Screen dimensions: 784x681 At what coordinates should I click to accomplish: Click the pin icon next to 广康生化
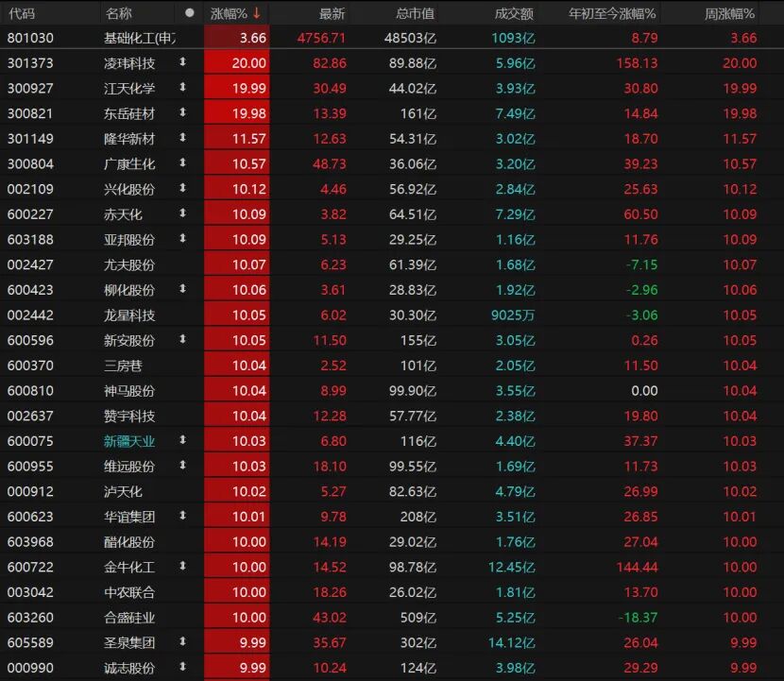point(182,162)
